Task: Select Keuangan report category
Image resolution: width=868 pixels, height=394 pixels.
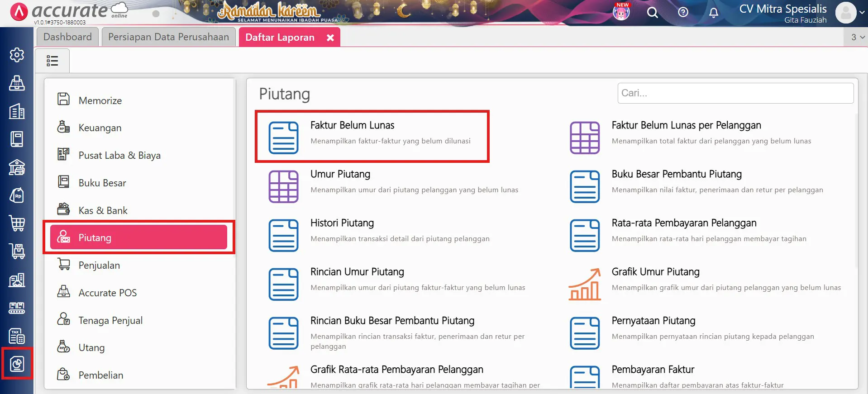Action: (x=139, y=128)
